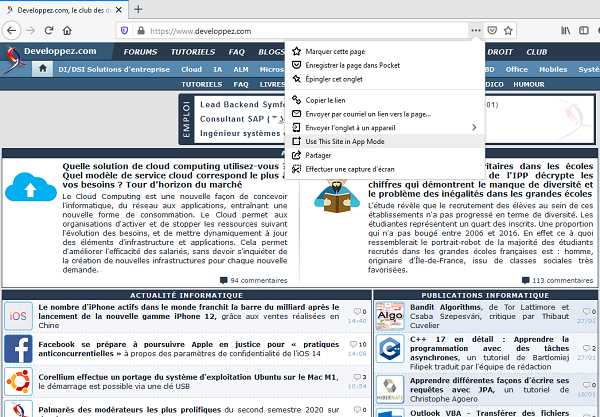
Task: Read Facebook versus Apple justice article
Action: [189, 349]
